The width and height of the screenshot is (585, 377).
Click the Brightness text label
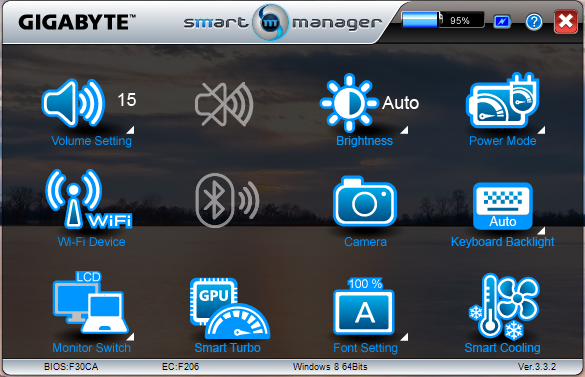pos(365,141)
